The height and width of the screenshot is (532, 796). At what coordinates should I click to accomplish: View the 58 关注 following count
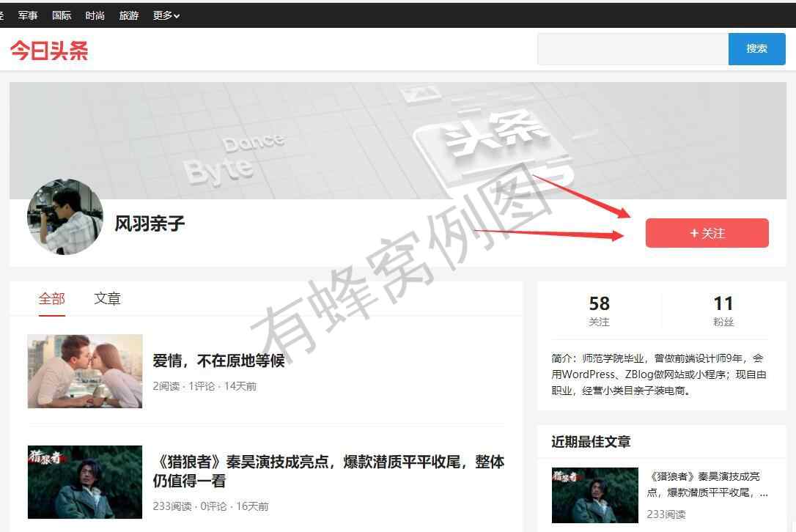coord(600,311)
